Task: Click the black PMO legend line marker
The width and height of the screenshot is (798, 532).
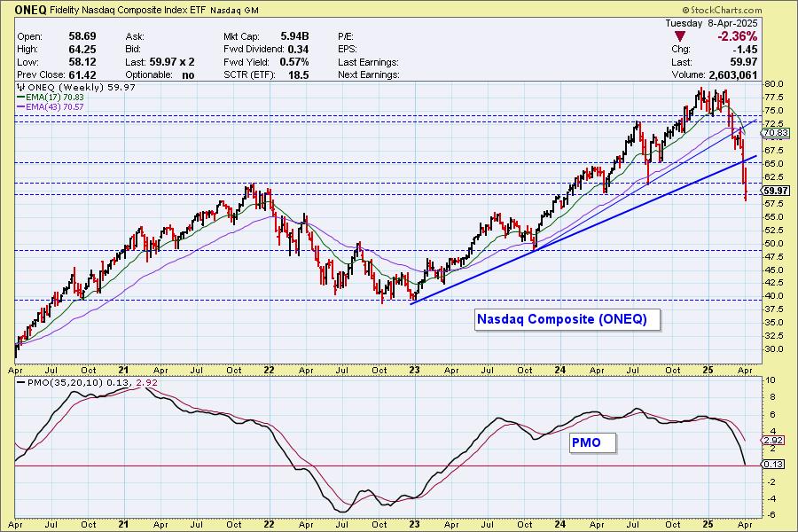Action: pyautogui.click(x=21, y=383)
